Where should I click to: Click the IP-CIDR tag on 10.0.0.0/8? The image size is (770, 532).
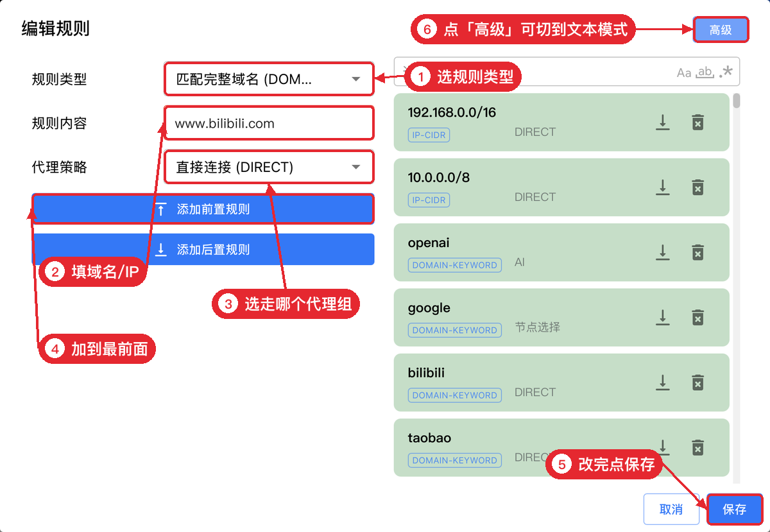point(429,200)
